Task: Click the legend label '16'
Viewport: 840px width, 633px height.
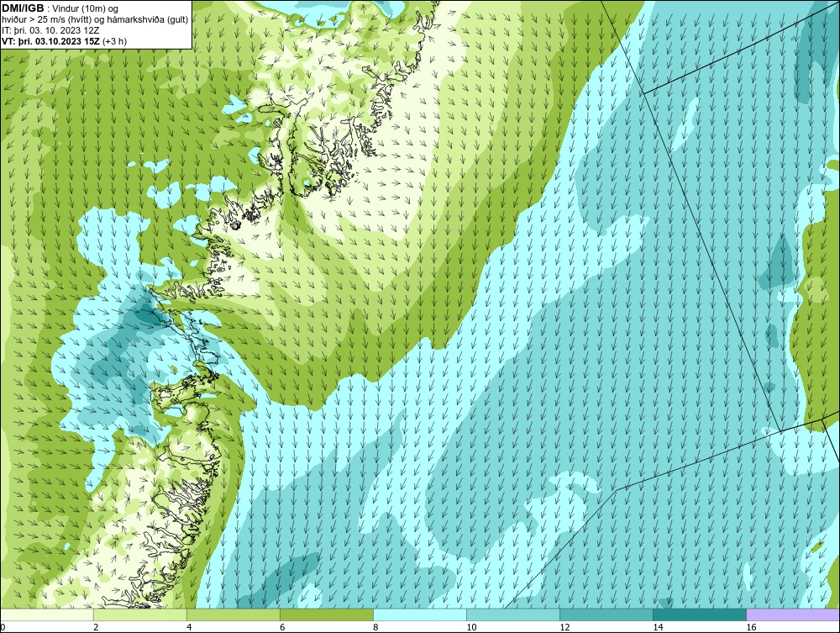Action: coord(751,627)
